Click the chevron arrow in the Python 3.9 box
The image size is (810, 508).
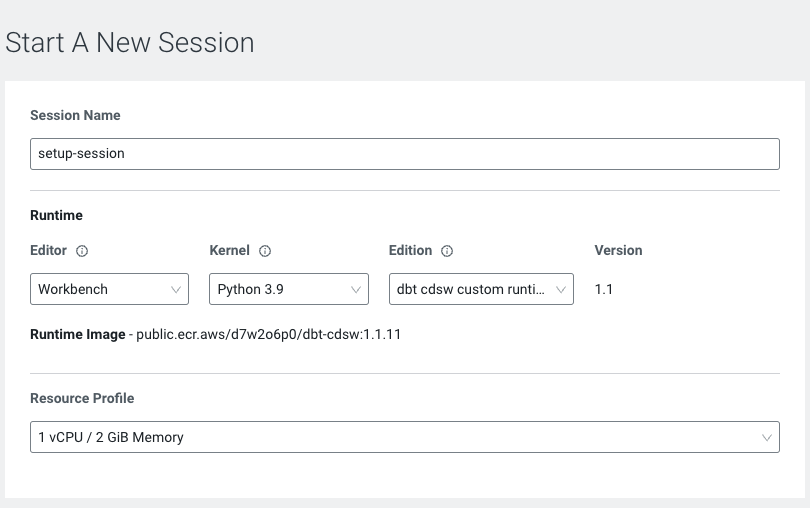point(357,289)
